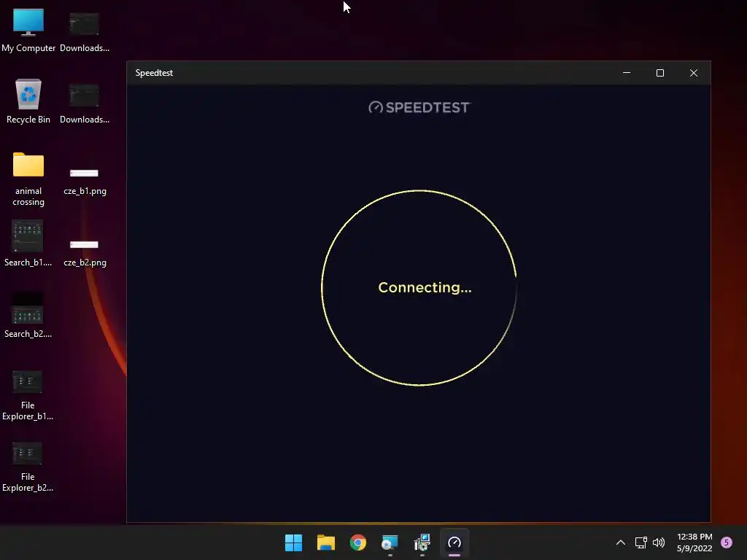Screen dimensions: 747x560
Task: Open the network computers taskbar app
Action: coord(422,542)
